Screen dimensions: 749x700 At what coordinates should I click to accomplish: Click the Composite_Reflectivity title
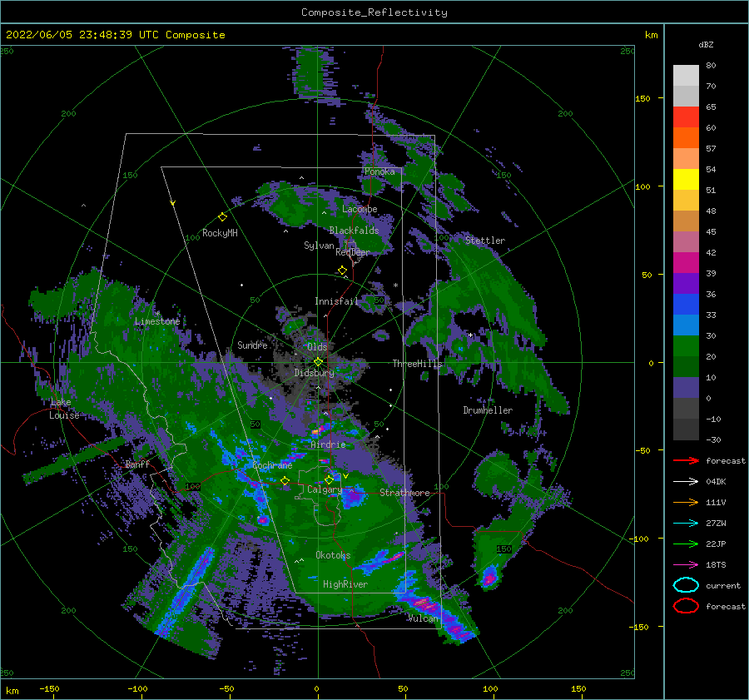pos(374,12)
